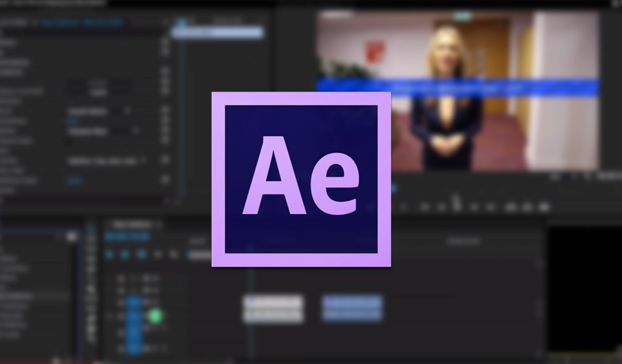Click the blue title bar across the video preview
Screen dimensions: 622x364
[x=457, y=87]
